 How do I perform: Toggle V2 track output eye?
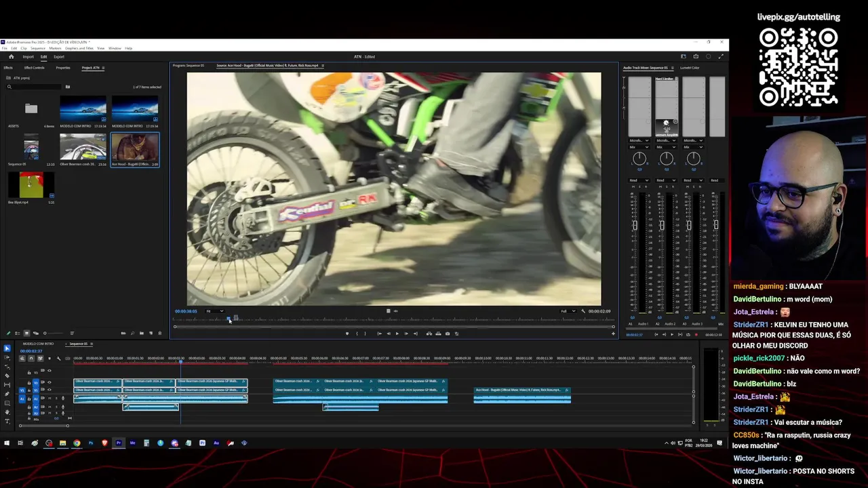click(49, 382)
